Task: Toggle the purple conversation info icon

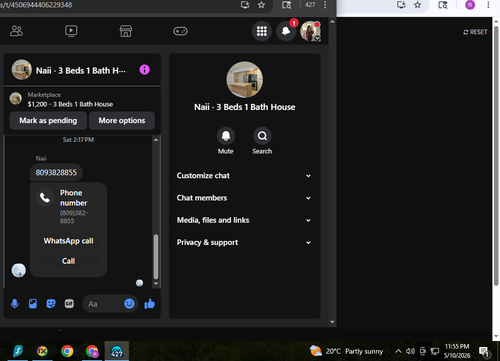Action: pos(144,70)
